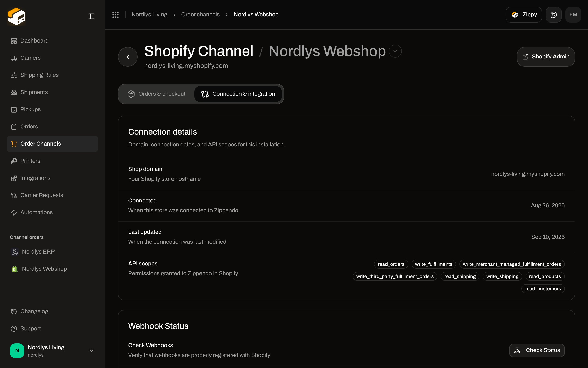Switch to Orders & checkout tab
The width and height of the screenshot is (588, 368).
tap(157, 94)
